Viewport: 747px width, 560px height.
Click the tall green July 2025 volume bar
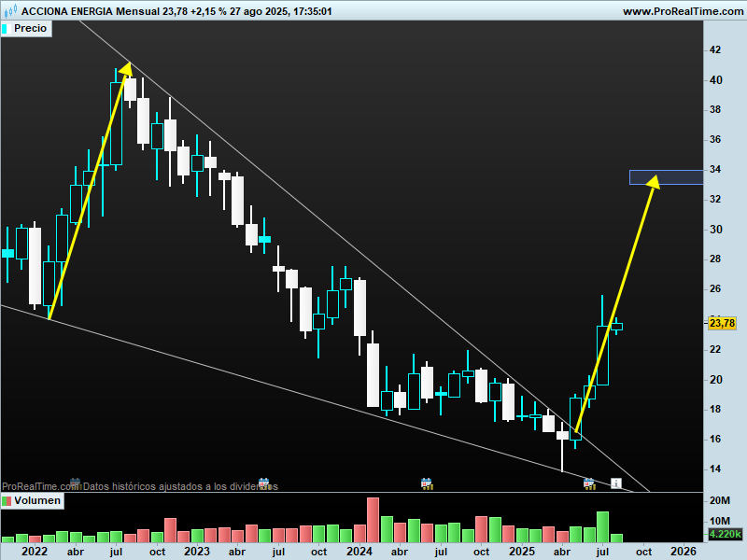pos(602,527)
